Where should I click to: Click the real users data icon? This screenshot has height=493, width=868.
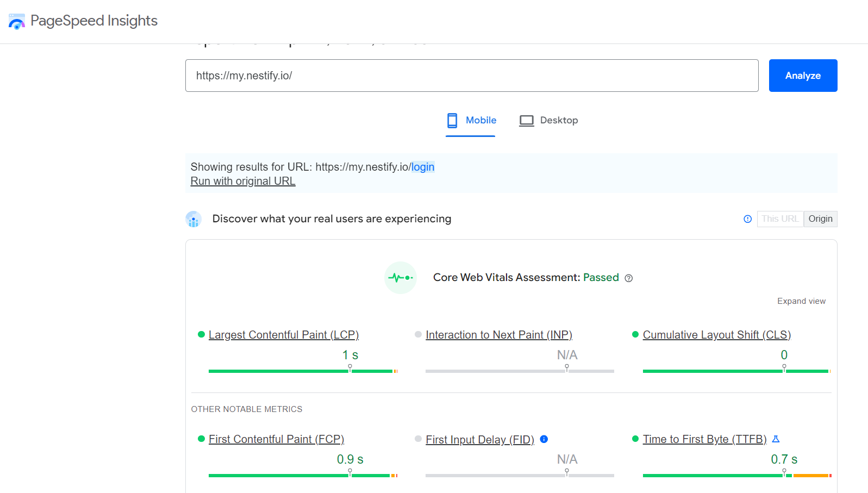pyautogui.click(x=193, y=219)
